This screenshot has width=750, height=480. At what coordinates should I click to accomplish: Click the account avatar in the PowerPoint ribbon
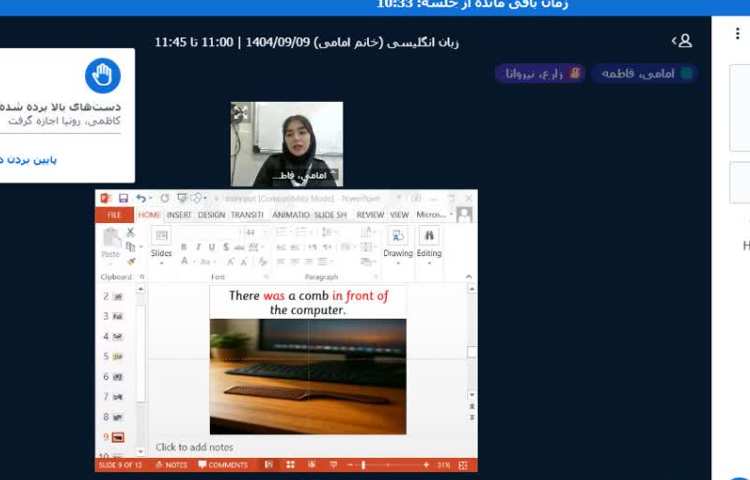[464, 215]
